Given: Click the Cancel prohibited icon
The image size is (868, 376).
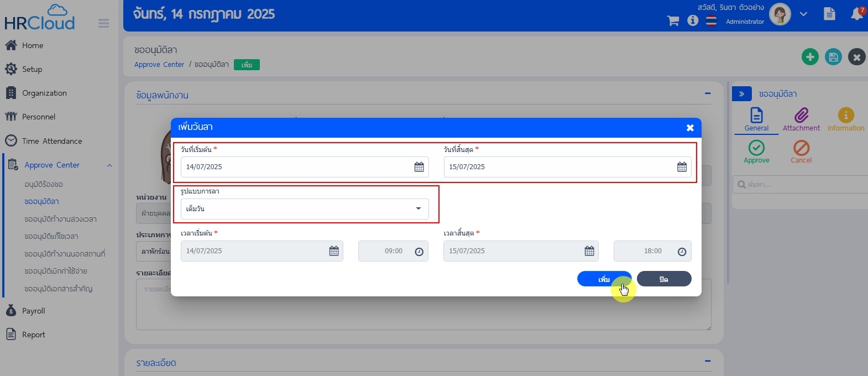Looking at the screenshot, I should (801, 148).
